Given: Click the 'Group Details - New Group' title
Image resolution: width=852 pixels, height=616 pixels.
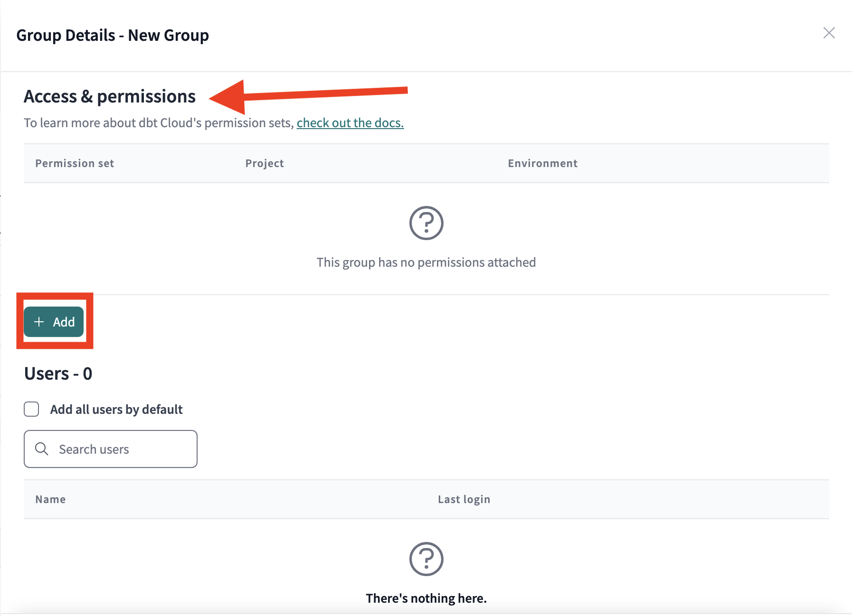Looking at the screenshot, I should pos(113,35).
